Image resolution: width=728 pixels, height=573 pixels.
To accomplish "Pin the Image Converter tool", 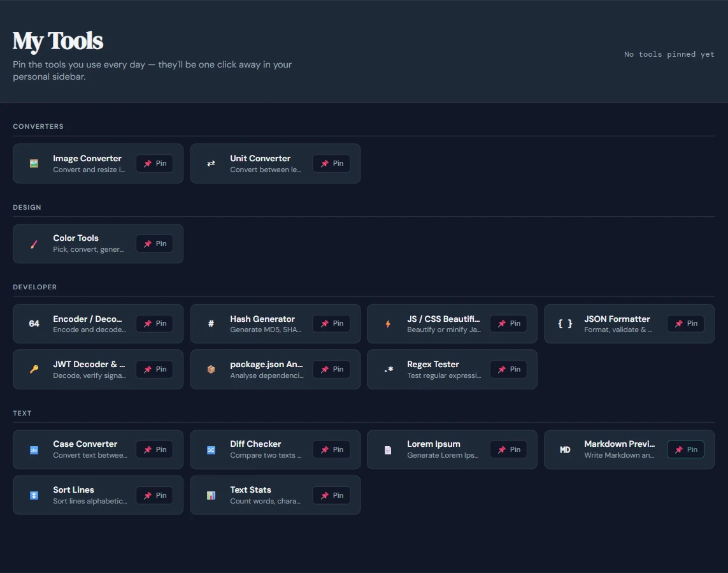I will pos(154,163).
